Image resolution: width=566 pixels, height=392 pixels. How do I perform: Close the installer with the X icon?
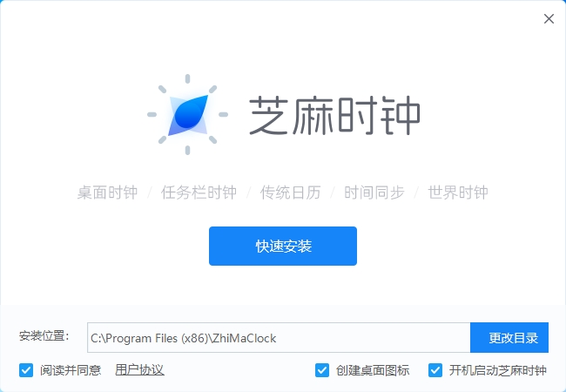click(x=549, y=19)
